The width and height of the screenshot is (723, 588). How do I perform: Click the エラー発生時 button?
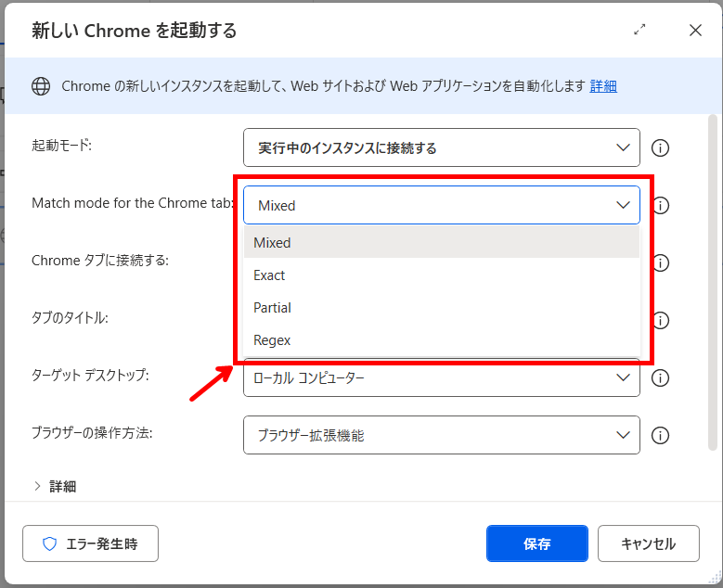click(90, 544)
